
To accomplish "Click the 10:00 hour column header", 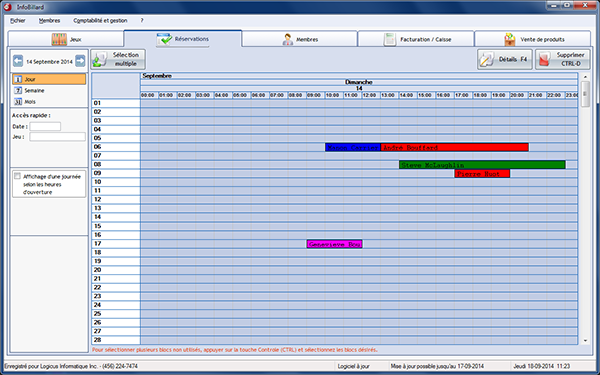I will point(334,95).
